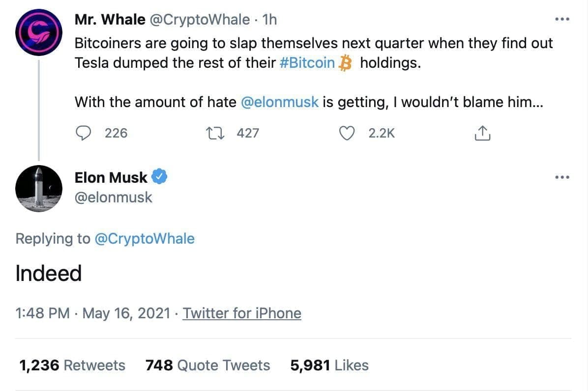Click the orange Bitcoin symbol emoji
The image size is (588, 391).
(x=347, y=64)
